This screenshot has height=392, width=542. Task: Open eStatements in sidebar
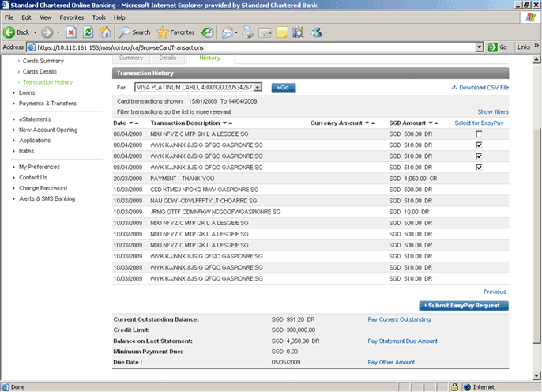click(35, 119)
